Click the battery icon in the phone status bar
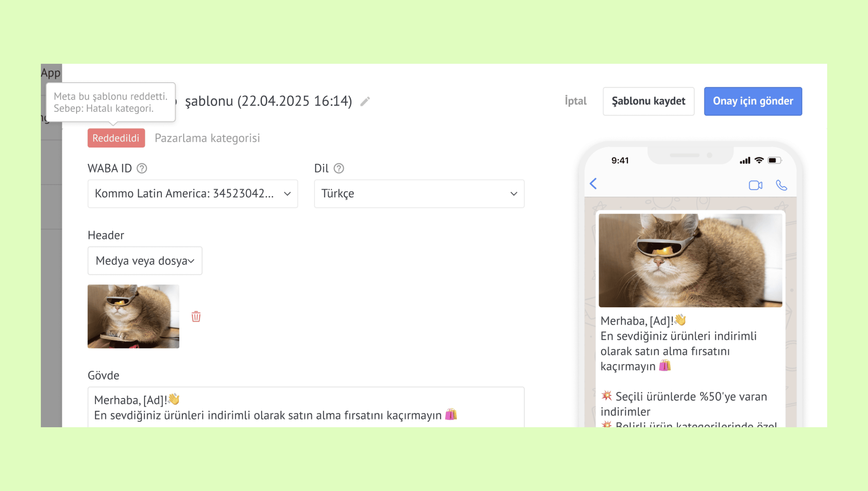The width and height of the screenshot is (868, 491). [x=774, y=160]
